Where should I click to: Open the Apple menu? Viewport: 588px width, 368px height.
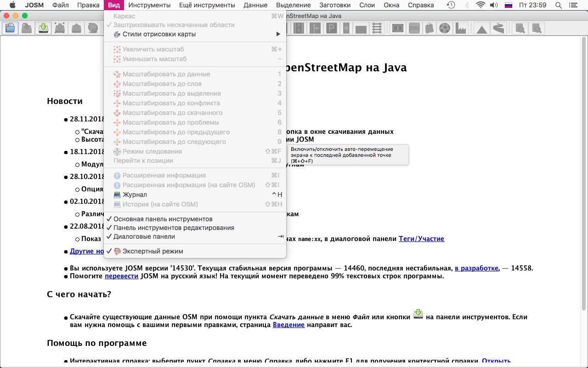(x=12, y=5)
